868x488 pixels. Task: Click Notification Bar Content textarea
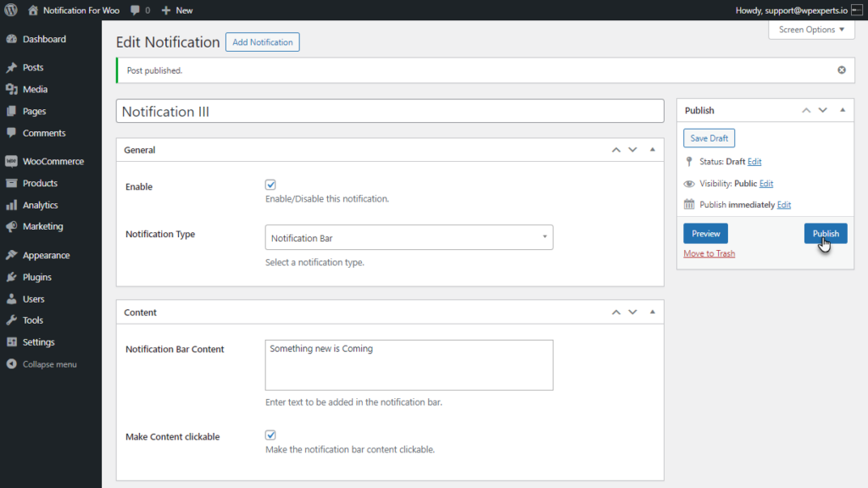pyautogui.click(x=409, y=365)
